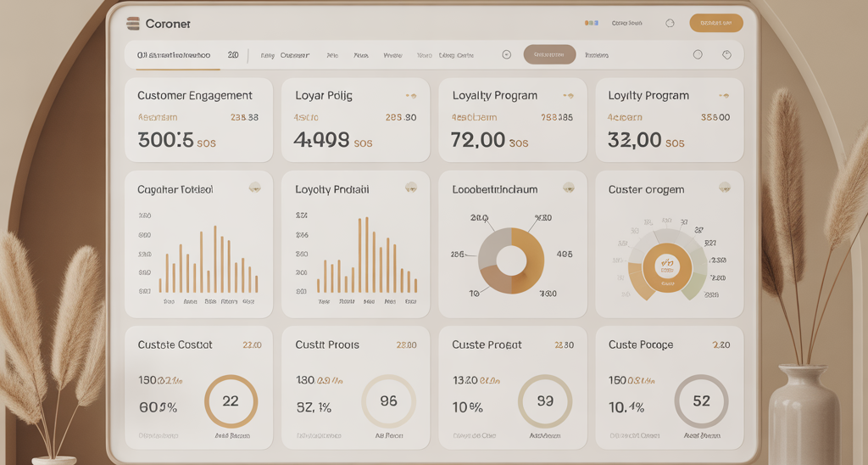Expand options on the third top-row Loyalty Program card
Image resolution: width=868 pixels, height=465 pixels.
tap(568, 96)
